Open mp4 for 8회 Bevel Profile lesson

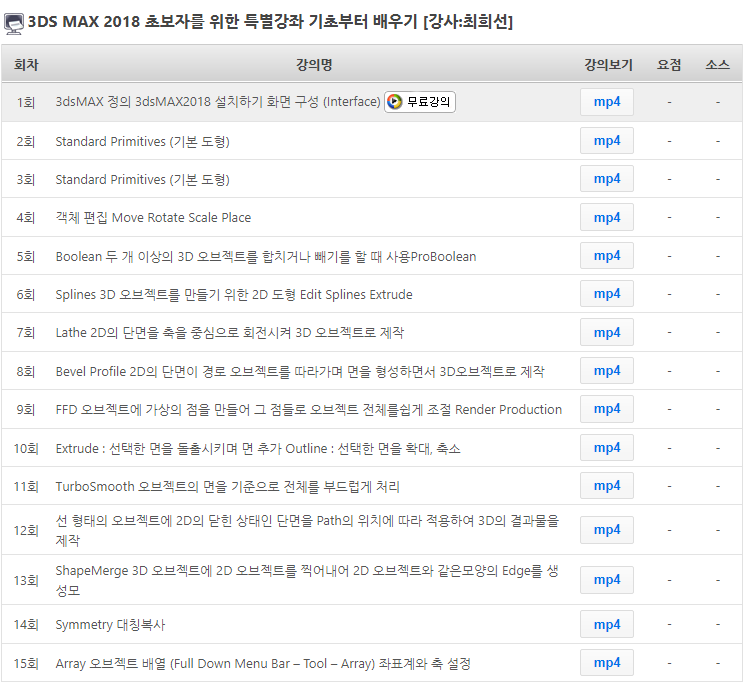(x=607, y=370)
